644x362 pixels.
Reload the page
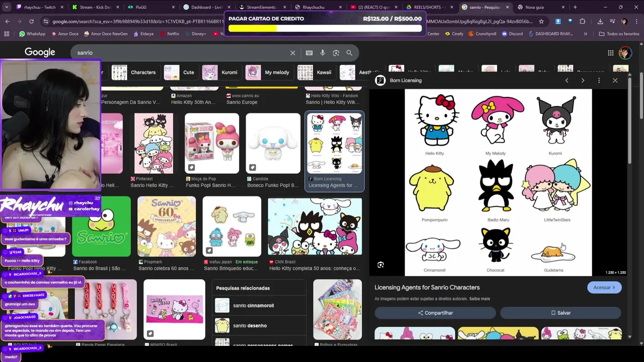(31, 22)
